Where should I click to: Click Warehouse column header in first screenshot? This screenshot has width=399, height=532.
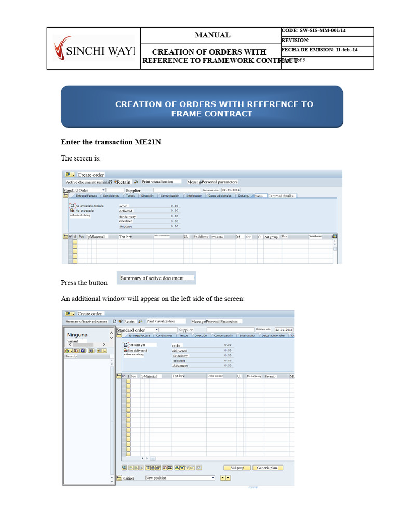click(x=320, y=236)
